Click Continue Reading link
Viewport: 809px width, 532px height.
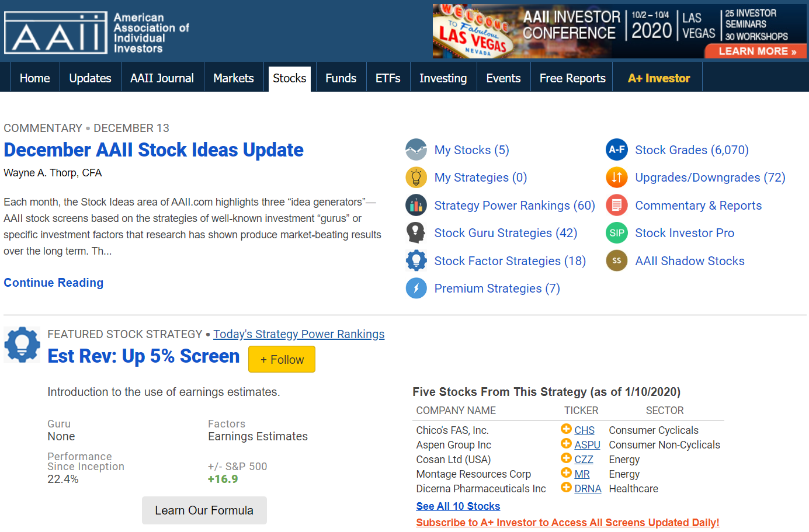(54, 283)
